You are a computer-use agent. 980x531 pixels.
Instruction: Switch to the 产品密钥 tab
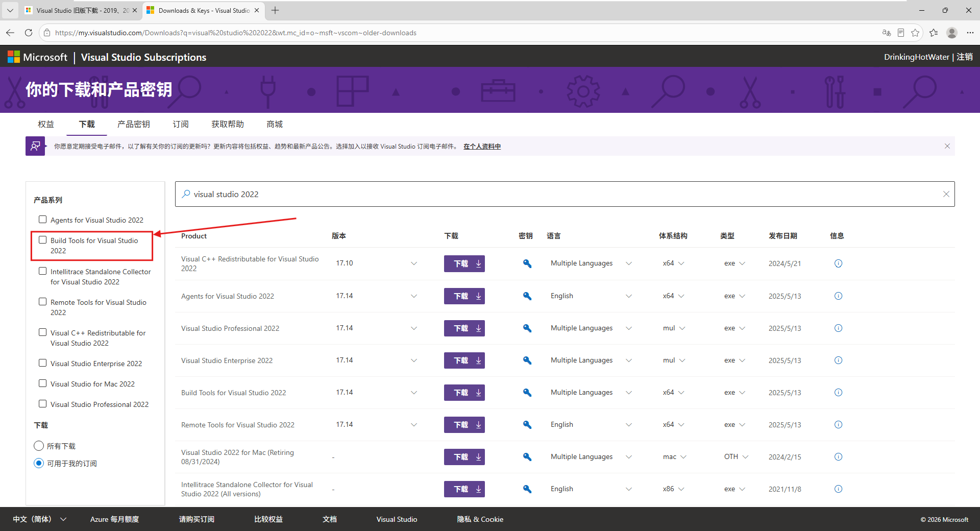[134, 124]
